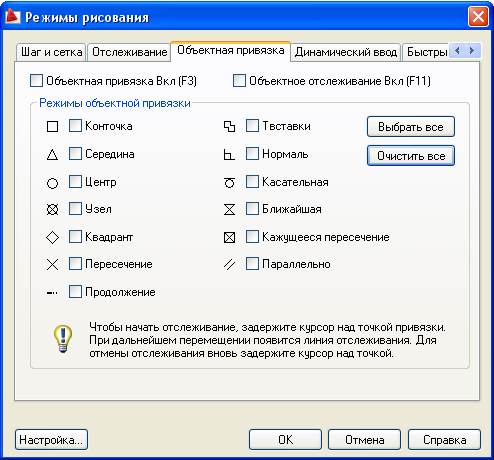Click the Середина triangle snap marker icon
Screen dimensions: 494x460
(52, 155)
